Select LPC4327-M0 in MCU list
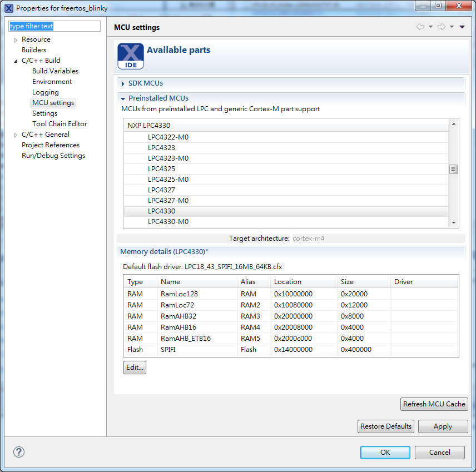476x472 pixels. coord(286,201)
